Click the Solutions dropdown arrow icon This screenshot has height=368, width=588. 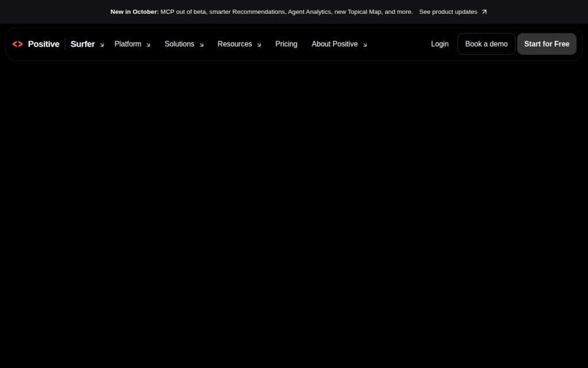click(202, 45)
